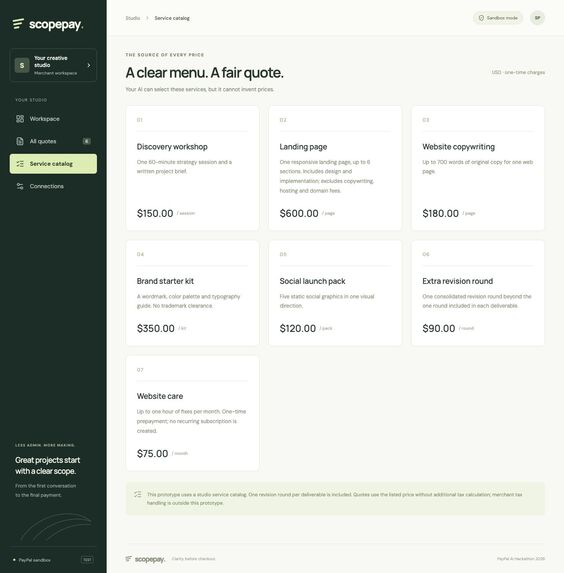Click the $75.00 price

[x=152, y=454]
